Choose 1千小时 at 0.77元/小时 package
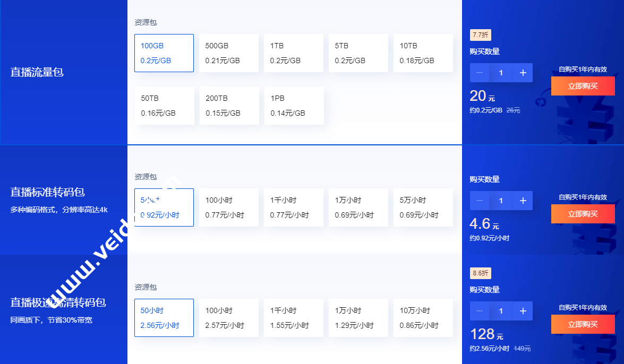The image size is (624, 364). point(294,207)
